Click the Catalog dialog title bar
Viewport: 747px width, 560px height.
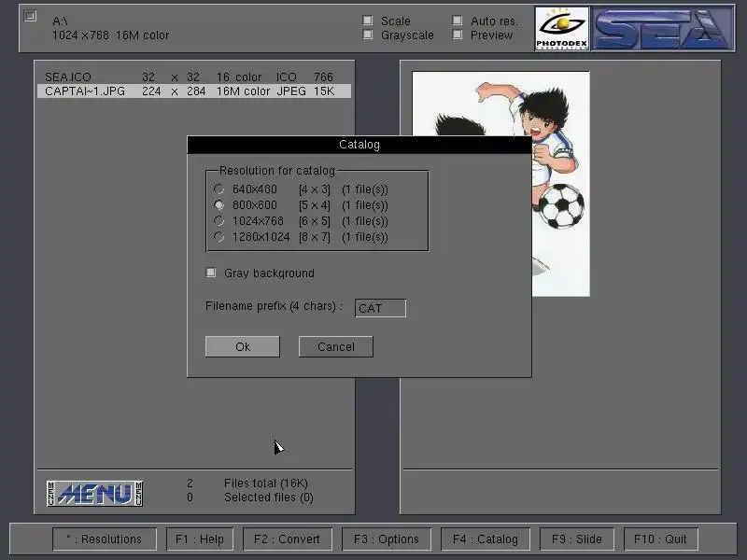click(359, 145)
